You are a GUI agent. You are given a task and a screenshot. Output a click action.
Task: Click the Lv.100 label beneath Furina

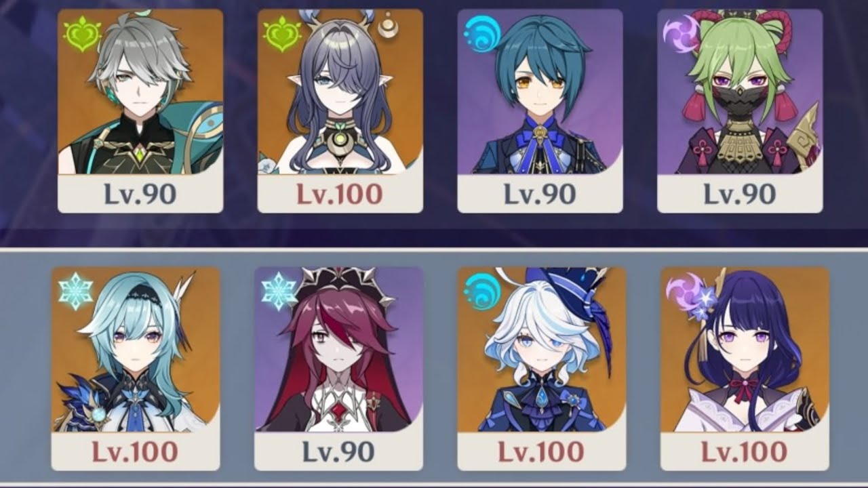(x=540, y=451)
